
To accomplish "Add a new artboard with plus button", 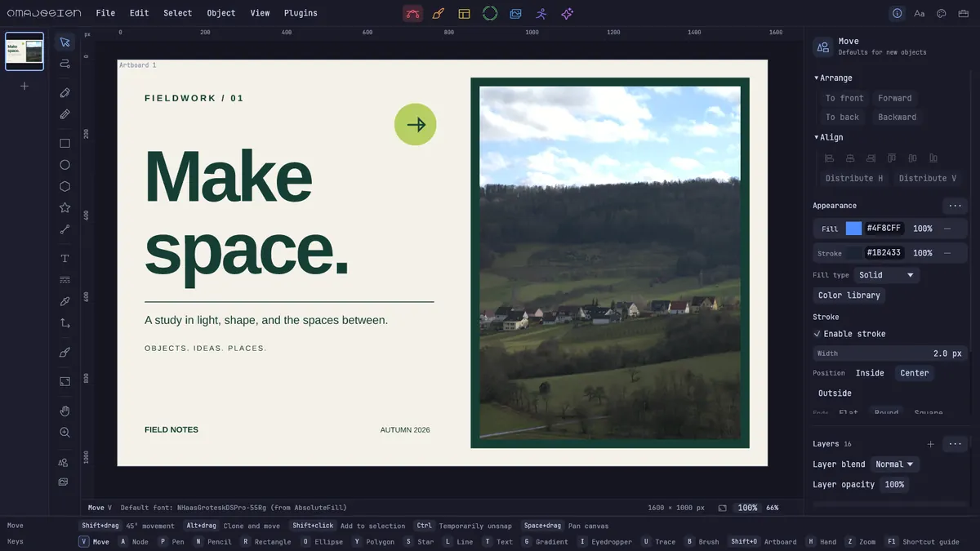I will click(x=24, y=86).
